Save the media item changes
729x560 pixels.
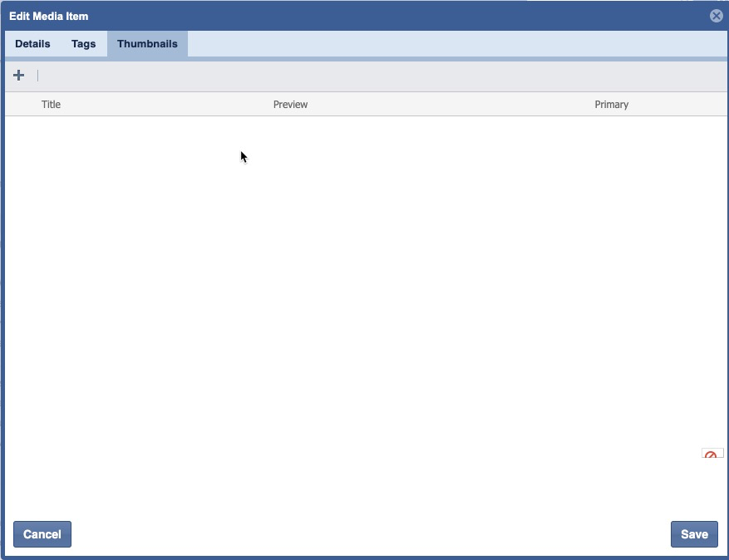(x=694, y=534)
